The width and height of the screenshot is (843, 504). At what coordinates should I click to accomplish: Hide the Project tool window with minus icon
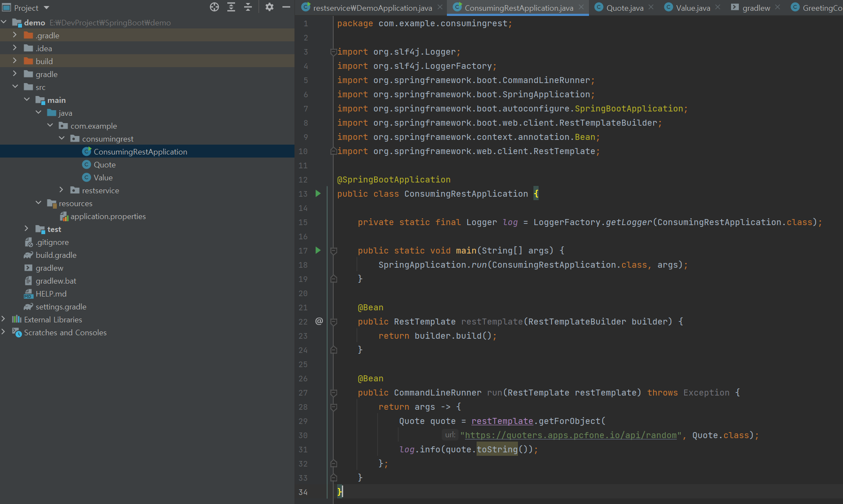286,7
